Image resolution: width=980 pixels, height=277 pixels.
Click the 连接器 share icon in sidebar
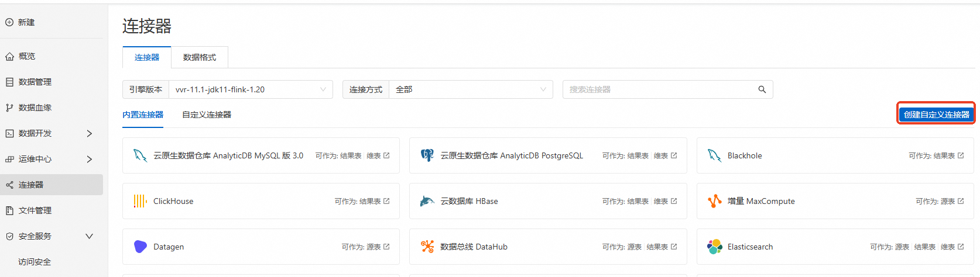9,185
